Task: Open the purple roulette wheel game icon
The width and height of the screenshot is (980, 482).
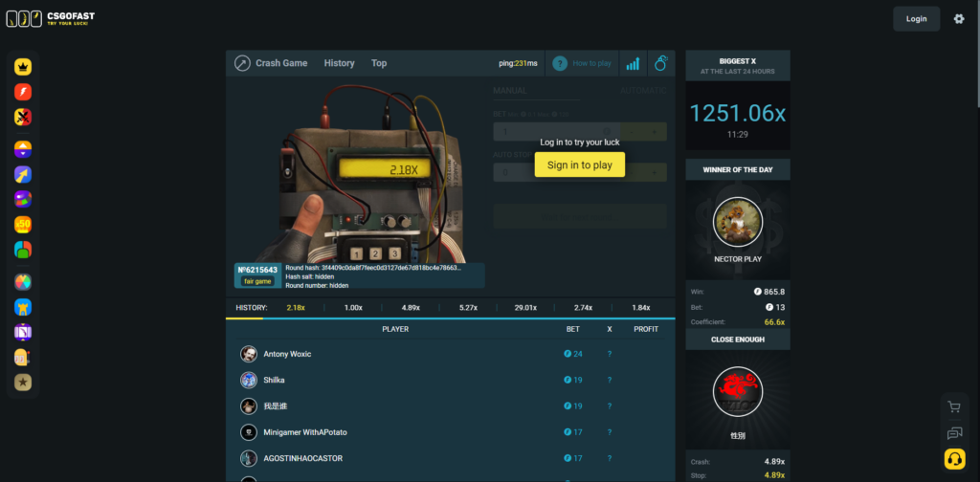Action: click(23, 199)
